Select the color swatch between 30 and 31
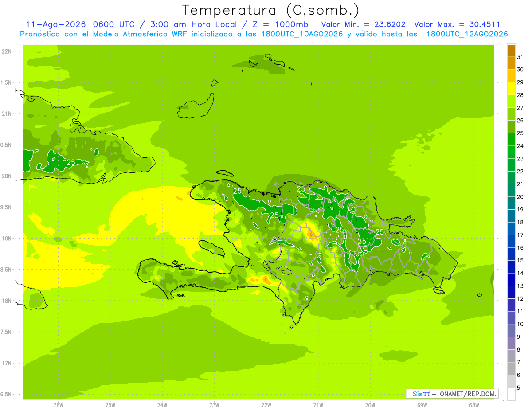This screenshot has height=411, width=532. (x=511, y=63)
